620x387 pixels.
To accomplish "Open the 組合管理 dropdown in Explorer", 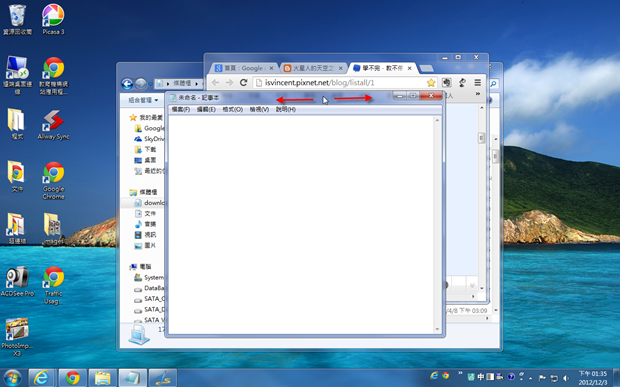I will pyautogui.click(x=143, y=100).
